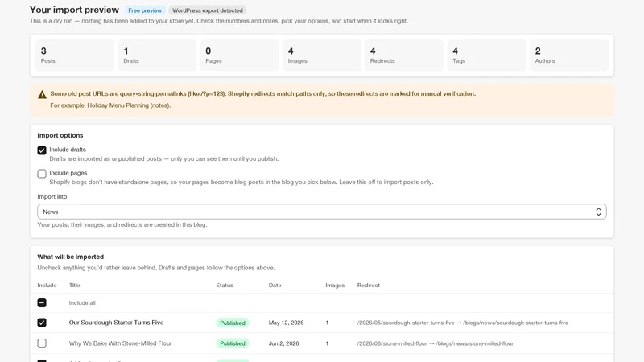Click the Published badge for Sourdough Starter post
Image resolution: width=644 pixels, height=362 pixels.
pyautogui.click(x=233, y=323)
